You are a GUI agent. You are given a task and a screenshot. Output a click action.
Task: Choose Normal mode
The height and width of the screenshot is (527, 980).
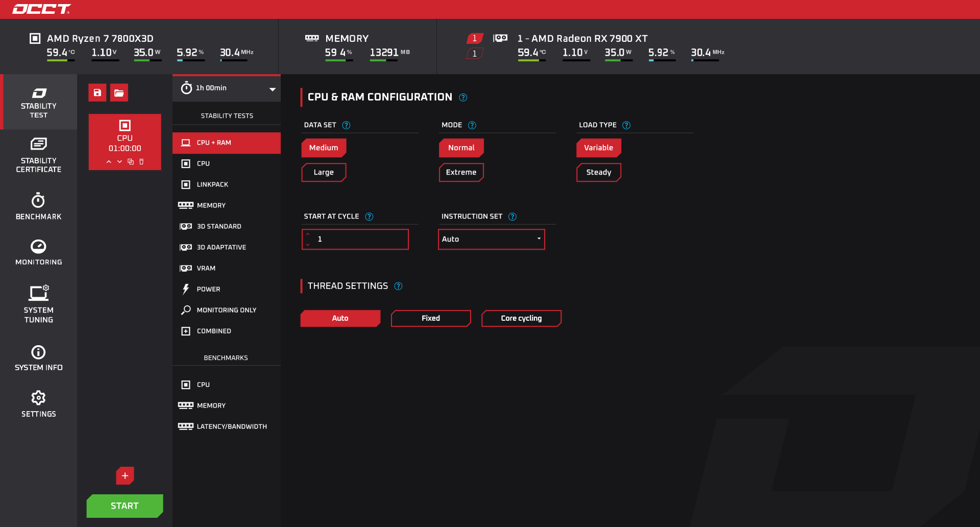pyautogui.click(x=461, y=148)
